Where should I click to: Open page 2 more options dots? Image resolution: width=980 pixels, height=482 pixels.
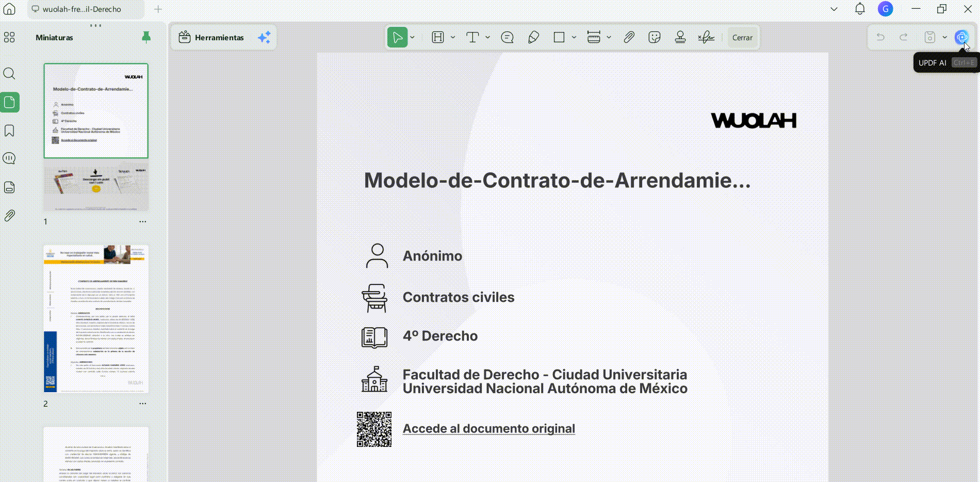(143, 404)
